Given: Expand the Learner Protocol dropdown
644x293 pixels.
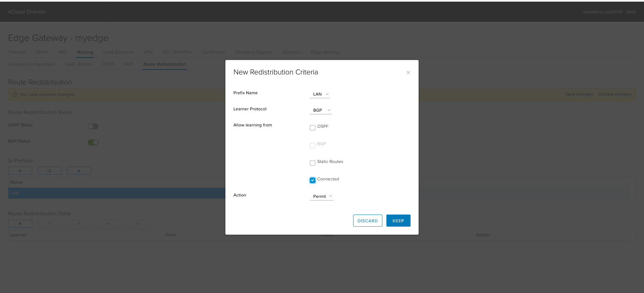Looking at the screenshot, I should (321, 110).
